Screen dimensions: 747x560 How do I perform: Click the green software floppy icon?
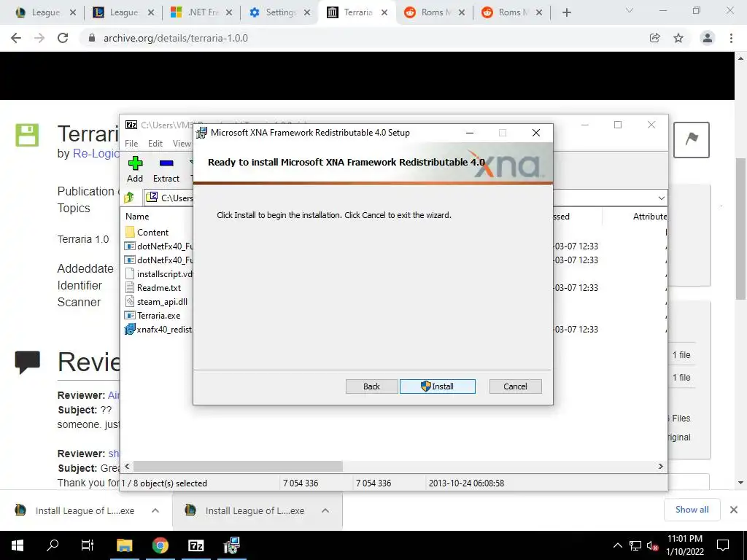(x=27, y=135)
